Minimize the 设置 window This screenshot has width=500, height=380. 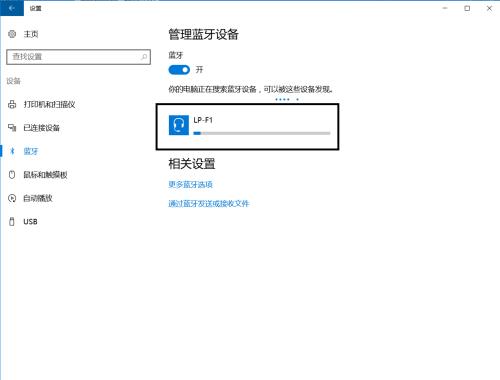445,8
